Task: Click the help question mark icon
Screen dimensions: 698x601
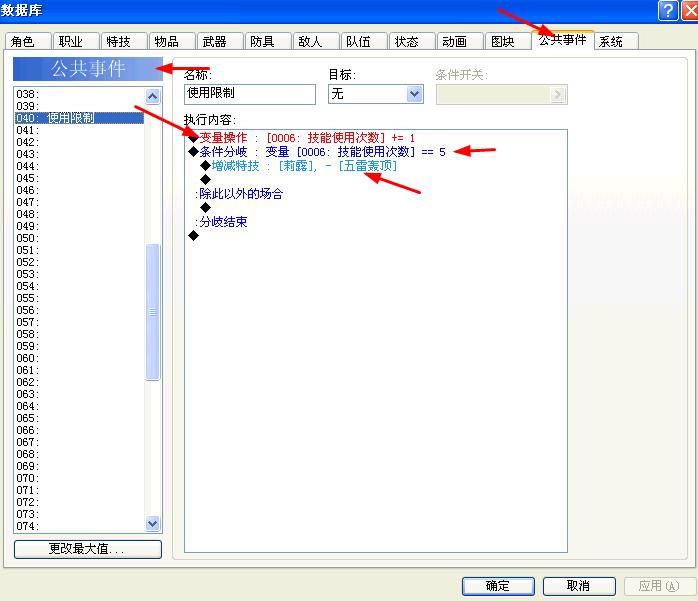Action: tap(668, 10)
